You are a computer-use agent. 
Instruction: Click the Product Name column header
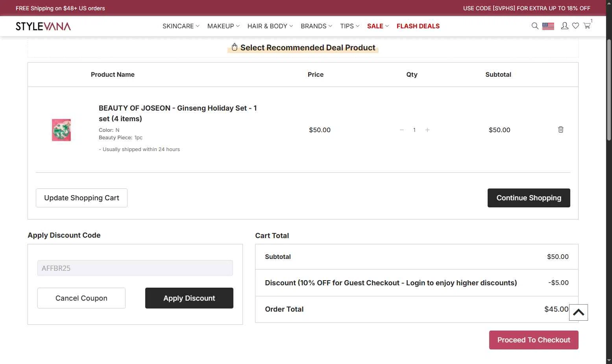tap(113, 74)
